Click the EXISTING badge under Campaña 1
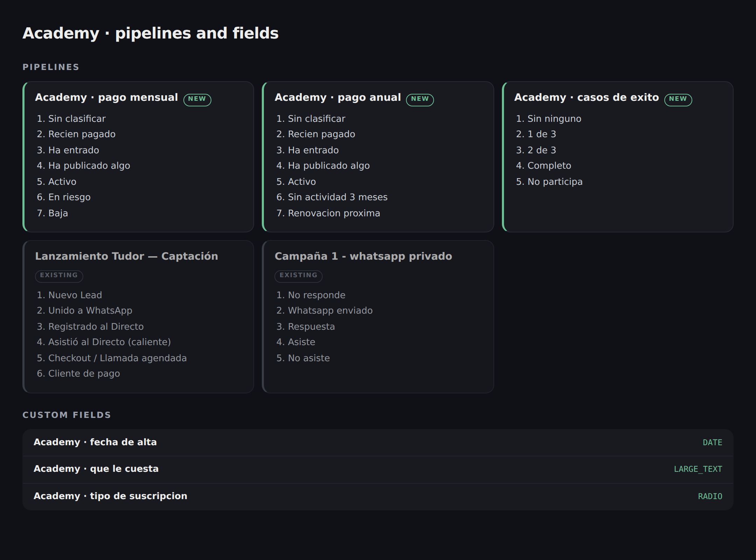The height and width of the screenshot is (560, 756). coord(298,276)
